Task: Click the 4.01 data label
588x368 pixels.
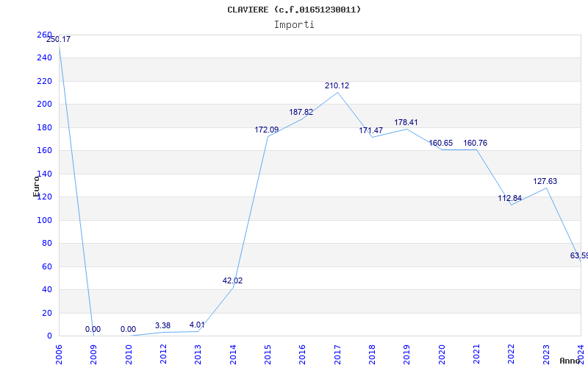Action: (197, 325)
